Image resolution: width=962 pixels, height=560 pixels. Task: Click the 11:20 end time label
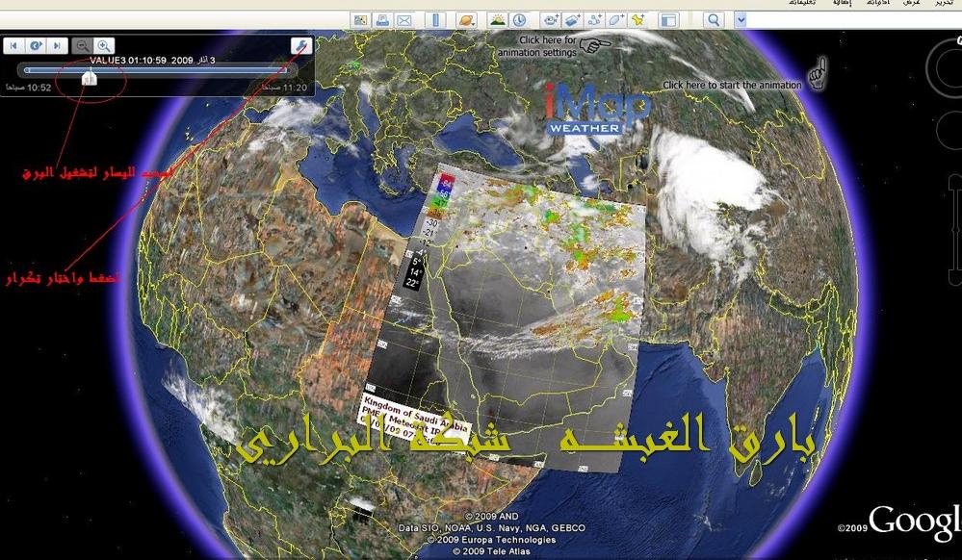click(285, 88)
